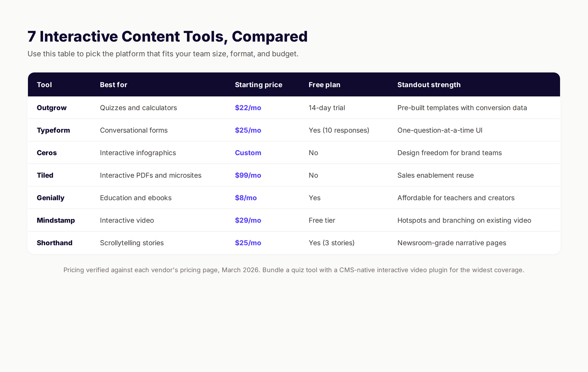Click 'Interactive infographics' cell

(138, 153)
